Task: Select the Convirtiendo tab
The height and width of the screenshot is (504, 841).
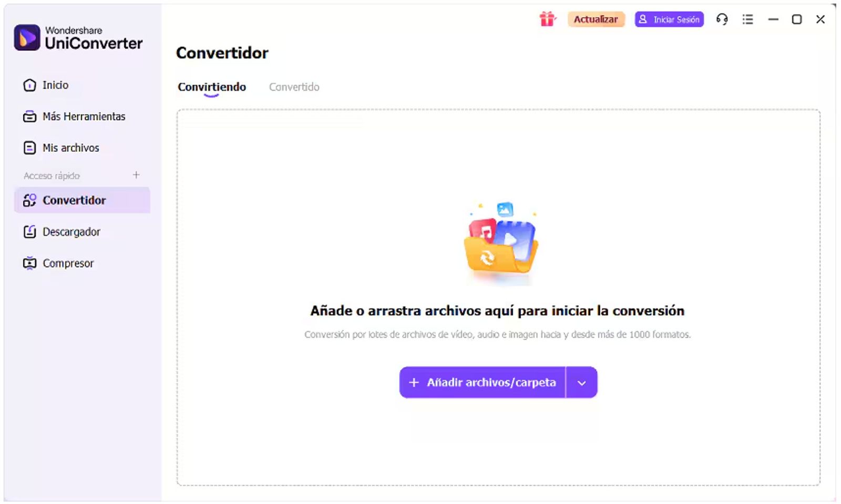Action: (x=212, y=87)
